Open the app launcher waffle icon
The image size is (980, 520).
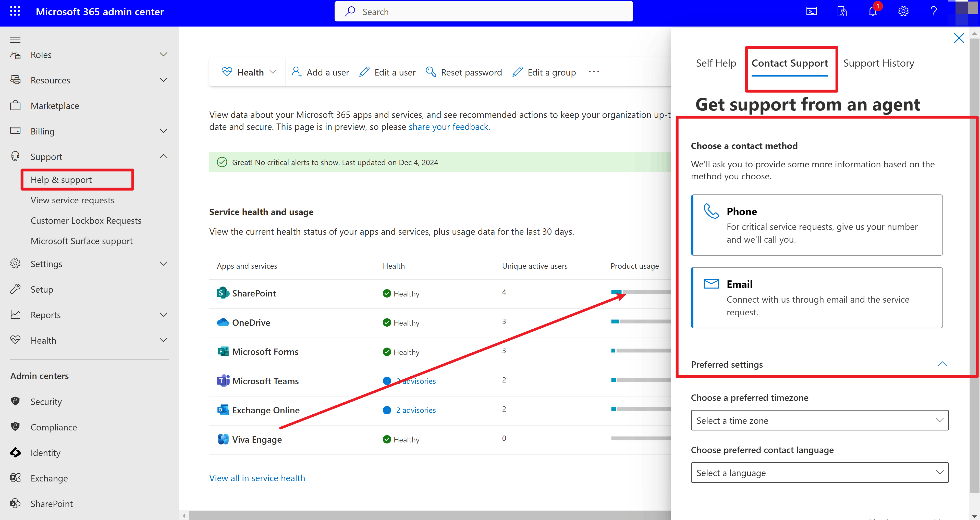click(15, 11)
